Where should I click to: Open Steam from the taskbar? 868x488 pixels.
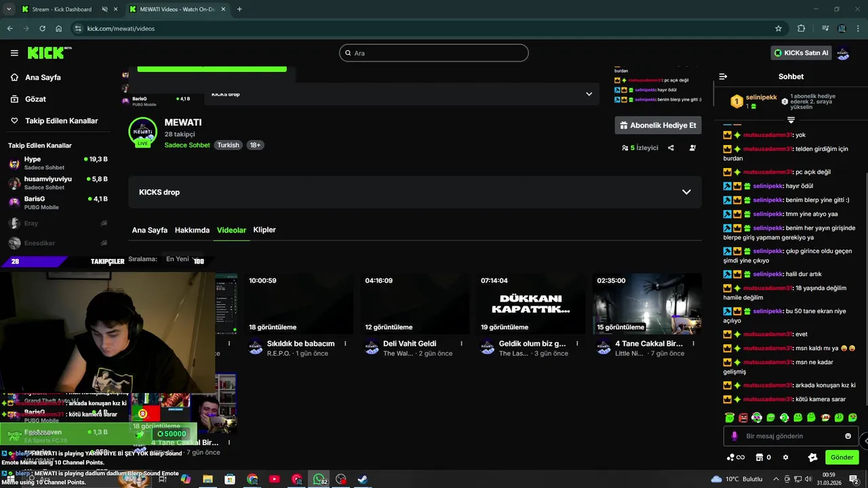363,479
